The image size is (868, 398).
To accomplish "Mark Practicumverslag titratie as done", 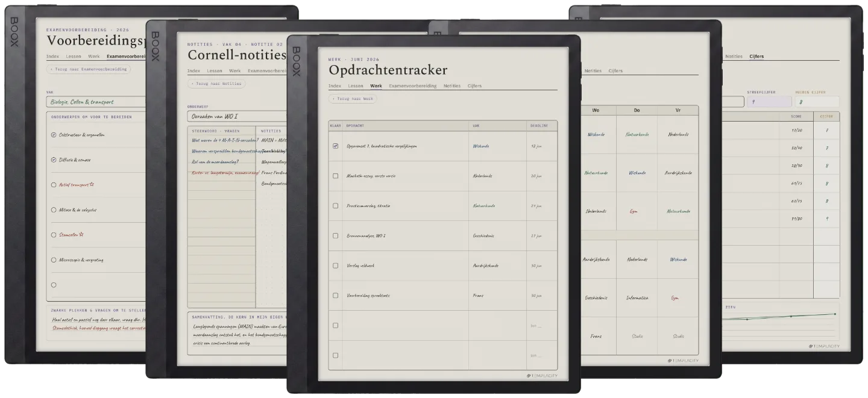I will point(336,206).
